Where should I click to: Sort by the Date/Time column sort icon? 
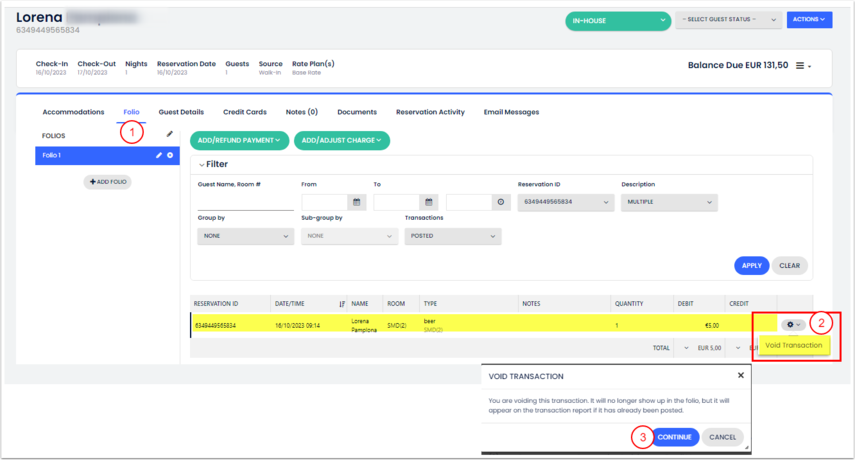[x=342, y=303]
